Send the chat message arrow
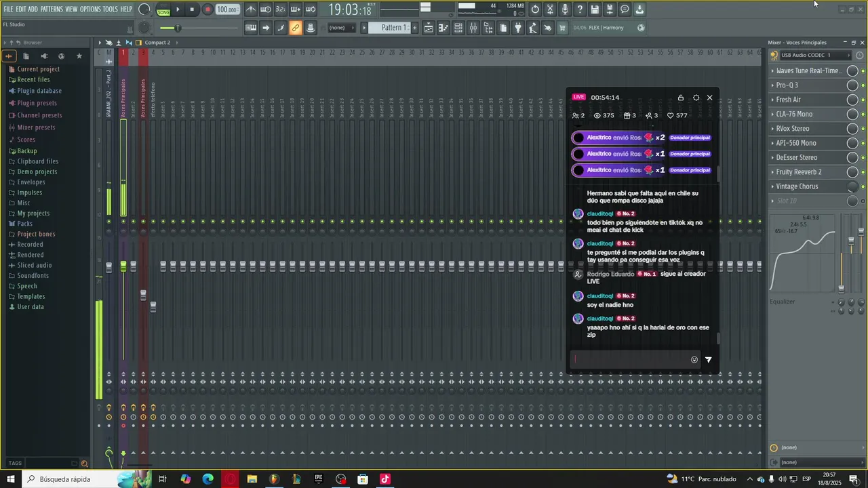868x488 pixels. (709, 360)
